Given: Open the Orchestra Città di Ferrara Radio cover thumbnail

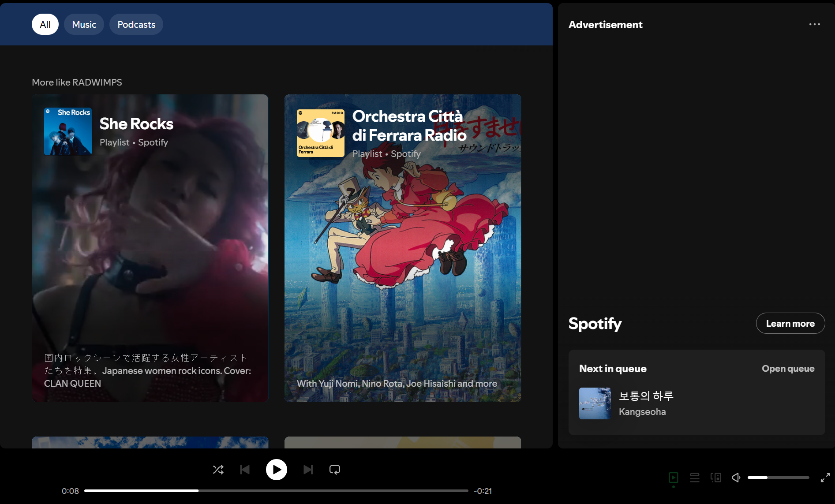Looking at the screenshot, I should point(321,133).
